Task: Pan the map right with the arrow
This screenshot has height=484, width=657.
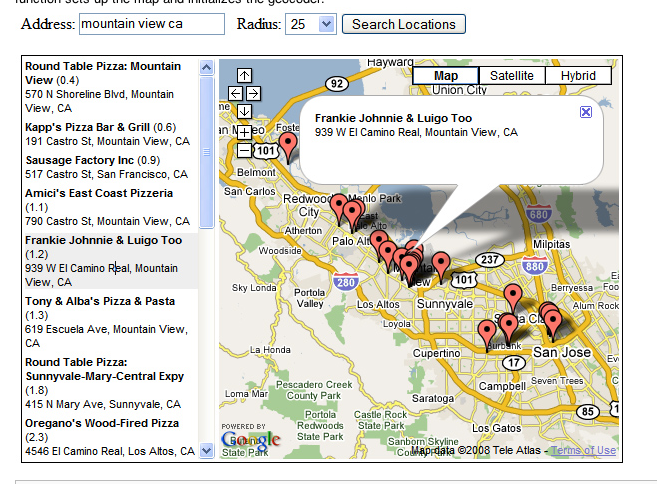Action: (x=253, y=93)
